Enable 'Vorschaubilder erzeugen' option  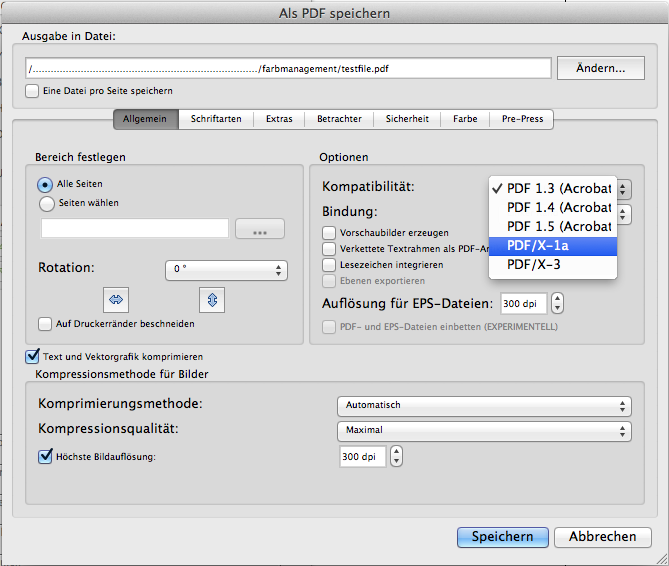click(x=329, y=232)
